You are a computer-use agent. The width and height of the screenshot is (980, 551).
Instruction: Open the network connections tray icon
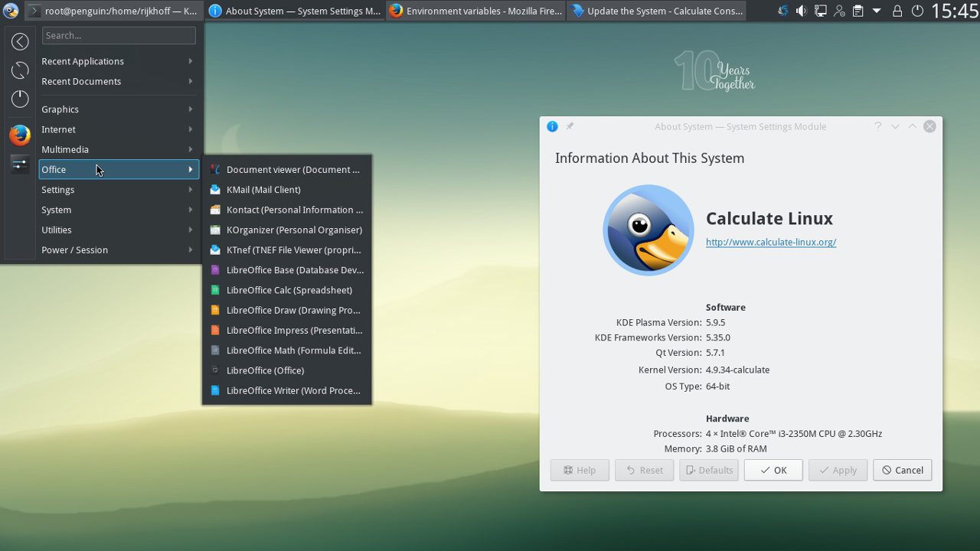click(820, 11)
